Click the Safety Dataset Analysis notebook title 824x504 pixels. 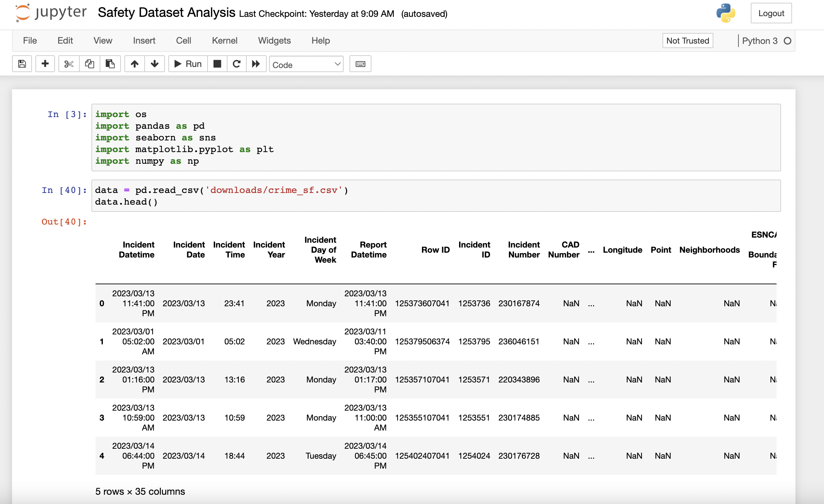(166, 13)
